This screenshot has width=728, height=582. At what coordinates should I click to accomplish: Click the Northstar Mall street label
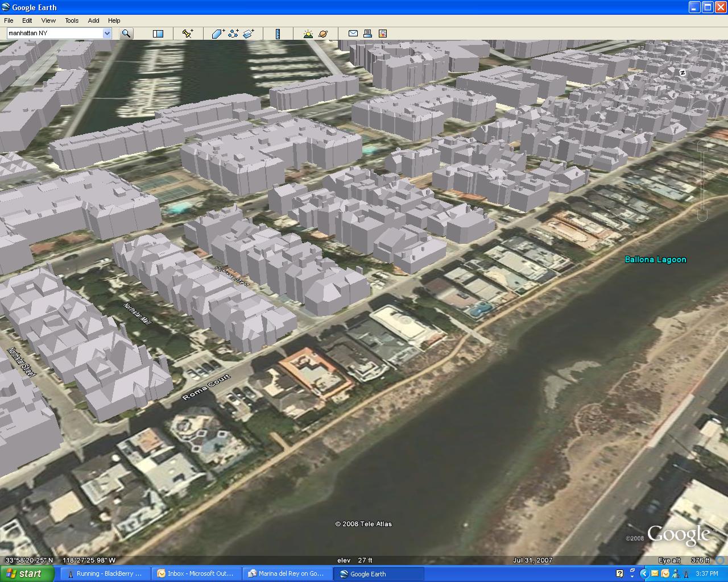[x=137, y=314]
